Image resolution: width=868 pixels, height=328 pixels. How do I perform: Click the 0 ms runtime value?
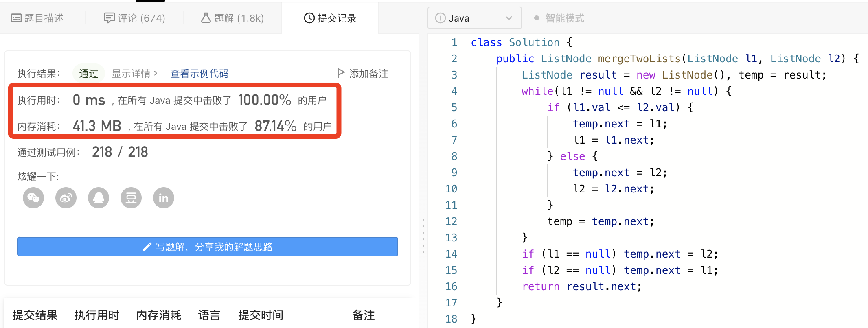click(89, 100)
